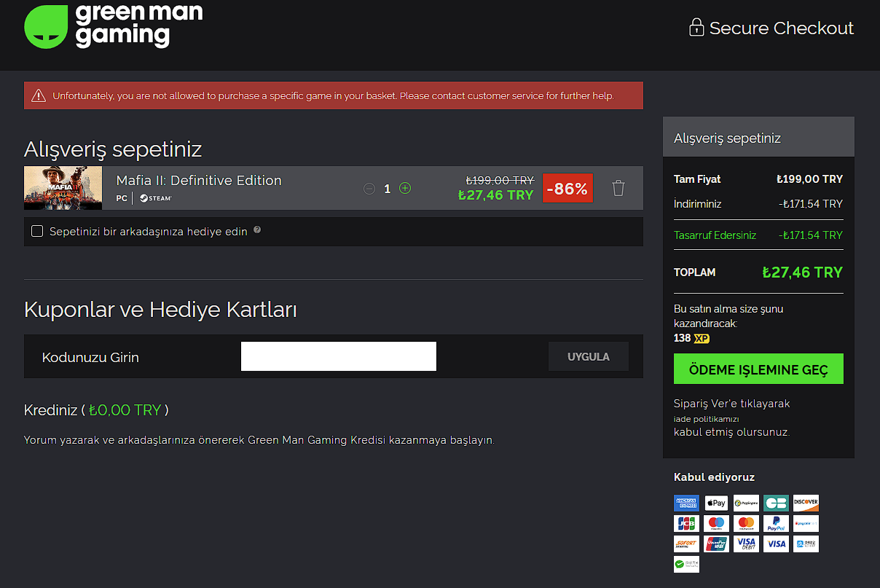Click the UYGULA apply button
880x588 pixels.
click(x=589, y=356)
